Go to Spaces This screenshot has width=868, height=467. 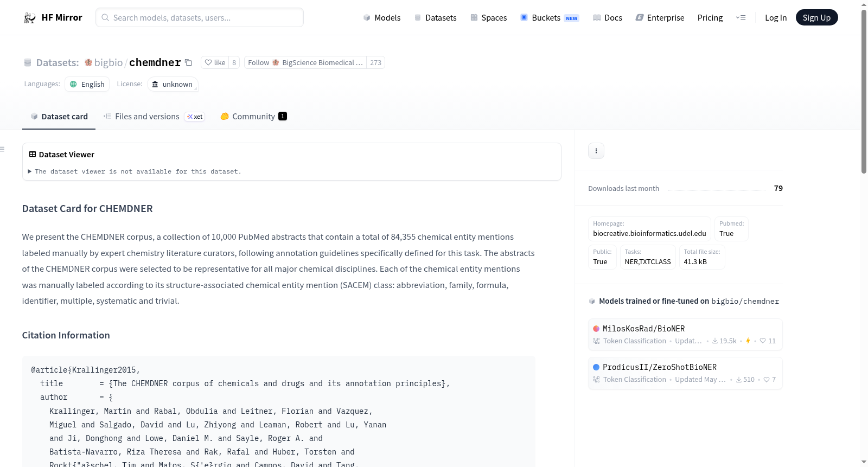tap(488, 18)
